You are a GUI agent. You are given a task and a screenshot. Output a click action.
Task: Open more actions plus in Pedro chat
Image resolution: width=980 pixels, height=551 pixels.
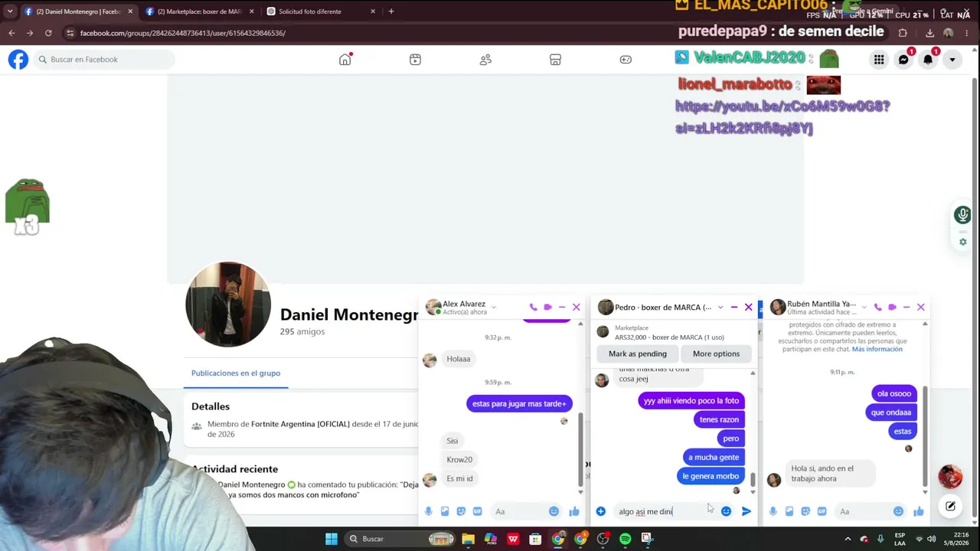click(x=601, y=511)
